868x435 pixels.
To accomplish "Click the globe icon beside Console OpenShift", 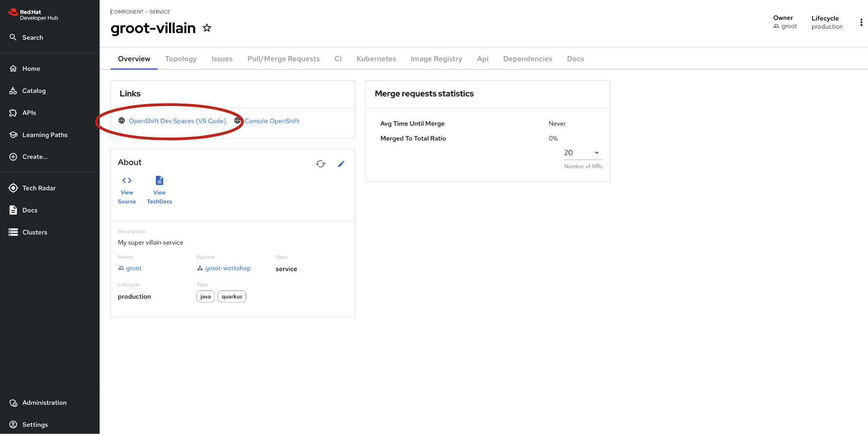I will pos(238,121).
